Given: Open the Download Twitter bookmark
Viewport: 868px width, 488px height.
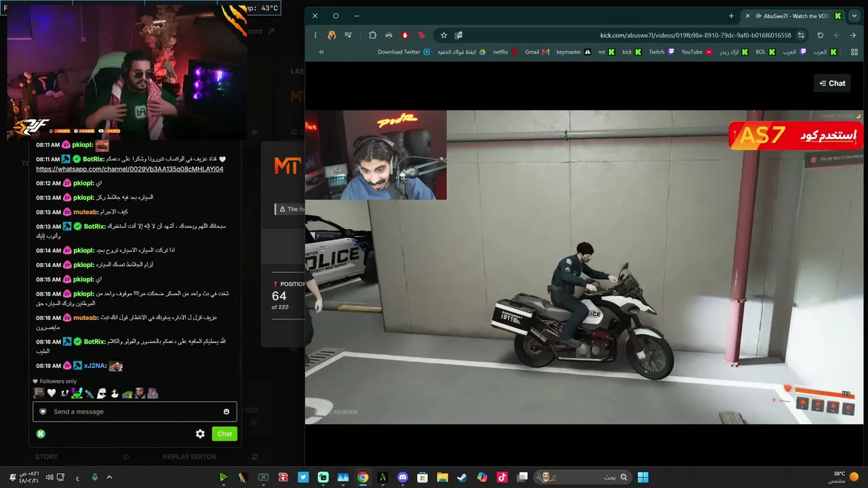Looking at the screenshot, I should [x=404, y=52].
